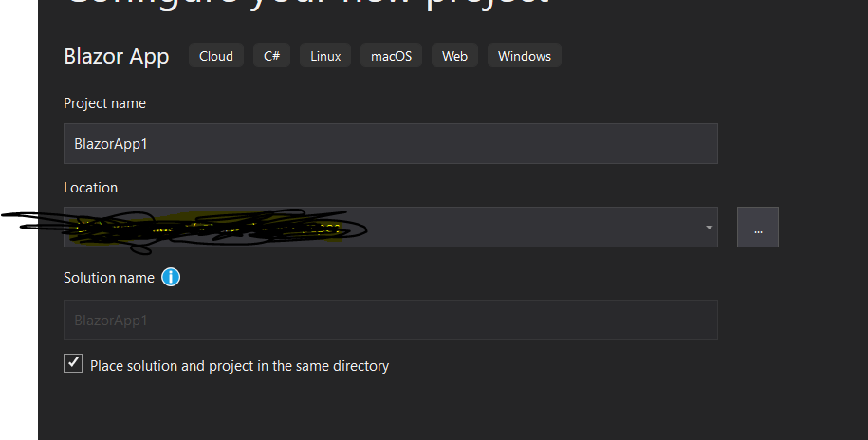Select the Web project type tag
868x440 pixels.
(454, 56)
